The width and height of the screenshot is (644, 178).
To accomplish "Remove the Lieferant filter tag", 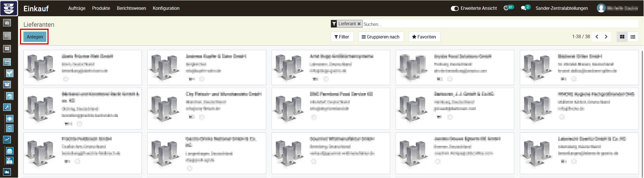I will (x=359, y=24).
